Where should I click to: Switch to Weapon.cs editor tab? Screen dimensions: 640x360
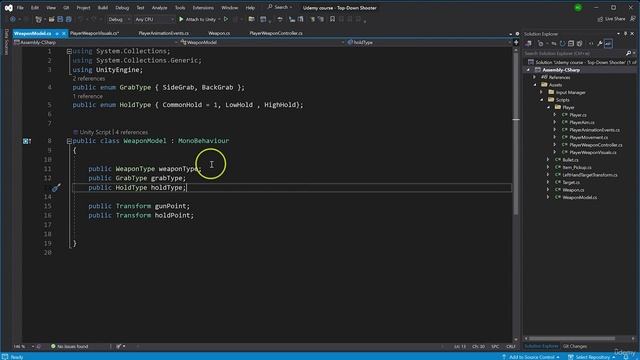[219, 33]
